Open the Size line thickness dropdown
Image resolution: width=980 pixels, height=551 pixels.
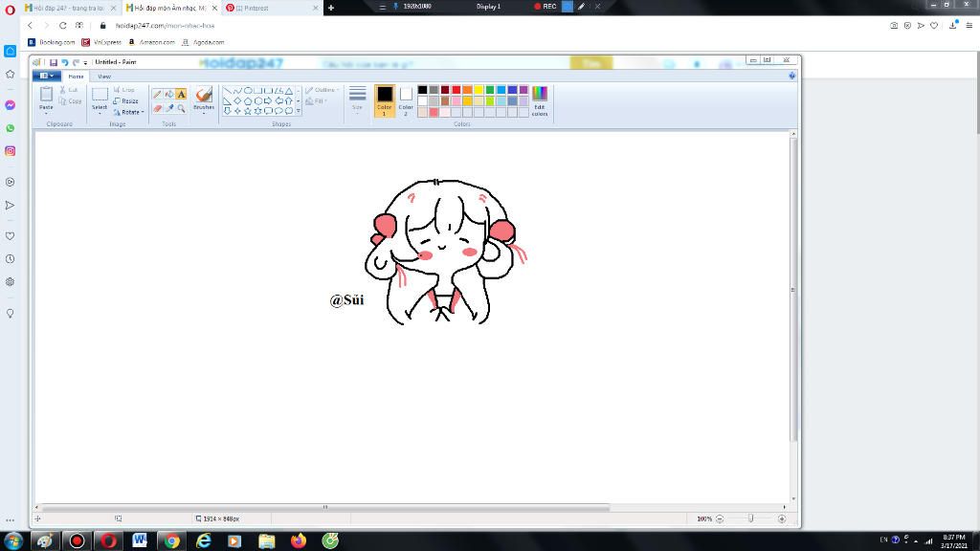pyautogui.click(x=358, y=99)
